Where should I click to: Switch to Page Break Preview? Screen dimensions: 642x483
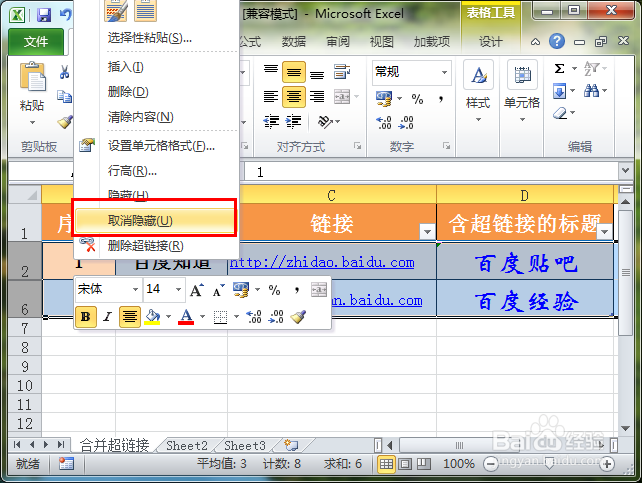click(x=424, y=464)
